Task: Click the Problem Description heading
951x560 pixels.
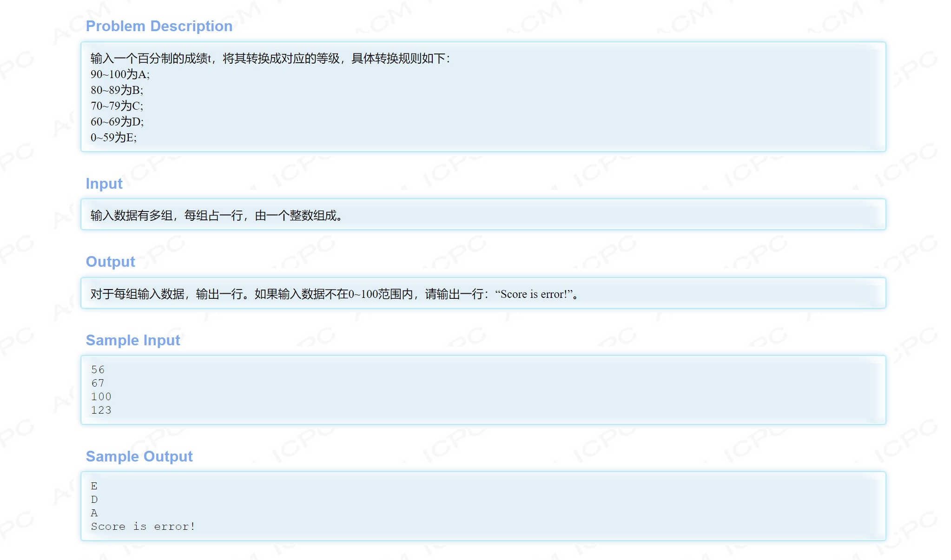Action: tap(158, 26)
